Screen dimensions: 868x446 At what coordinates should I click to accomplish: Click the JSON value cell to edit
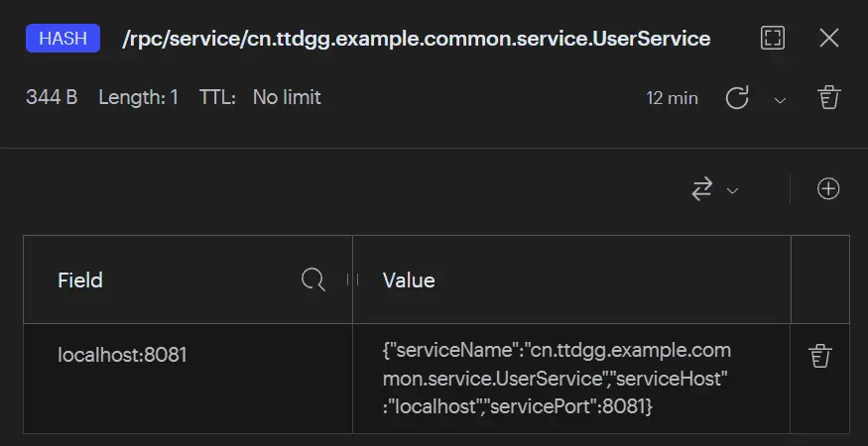pos(556,379)
